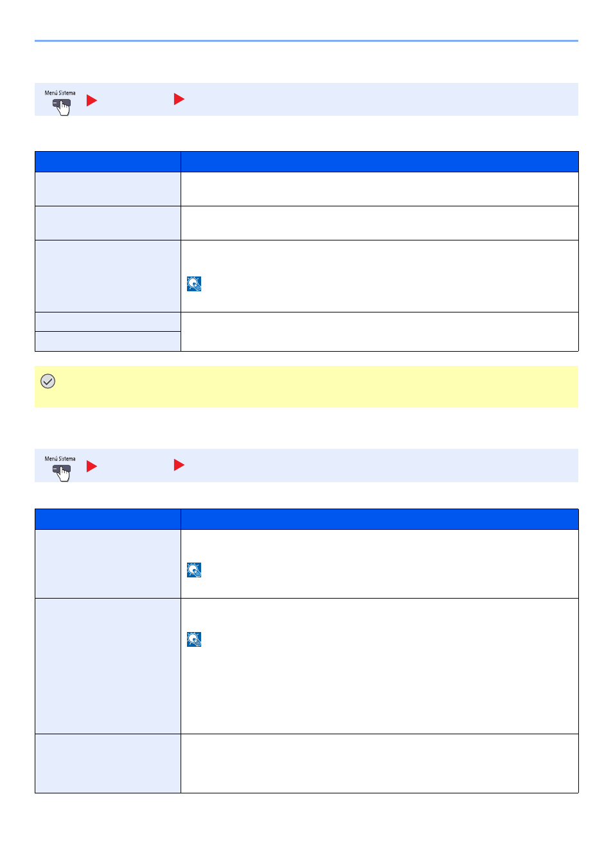Click the lower Menú Sistema key icon

tap(61, 469)
